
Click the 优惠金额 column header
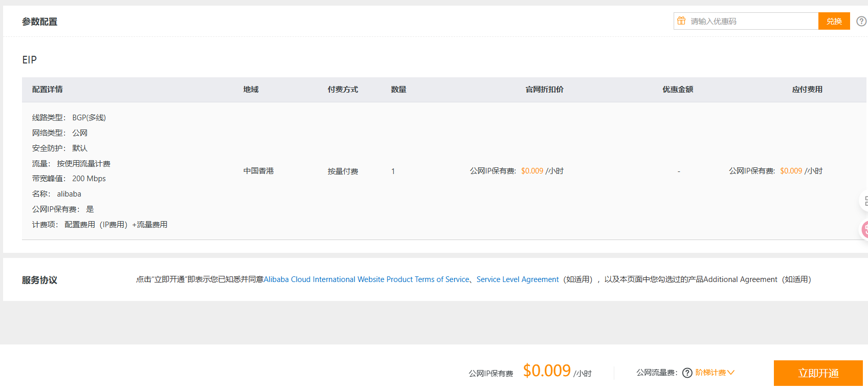coord(678,90)
